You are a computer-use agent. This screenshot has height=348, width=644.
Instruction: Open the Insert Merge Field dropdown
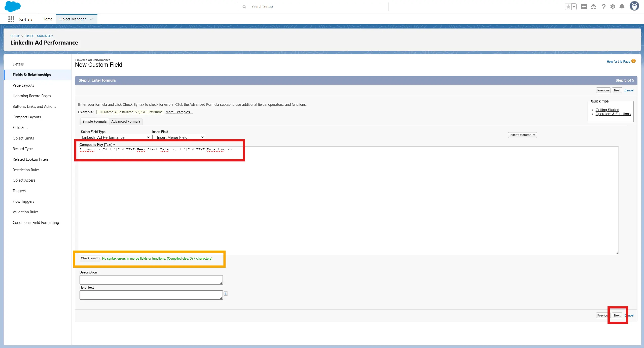click(178, 137)
